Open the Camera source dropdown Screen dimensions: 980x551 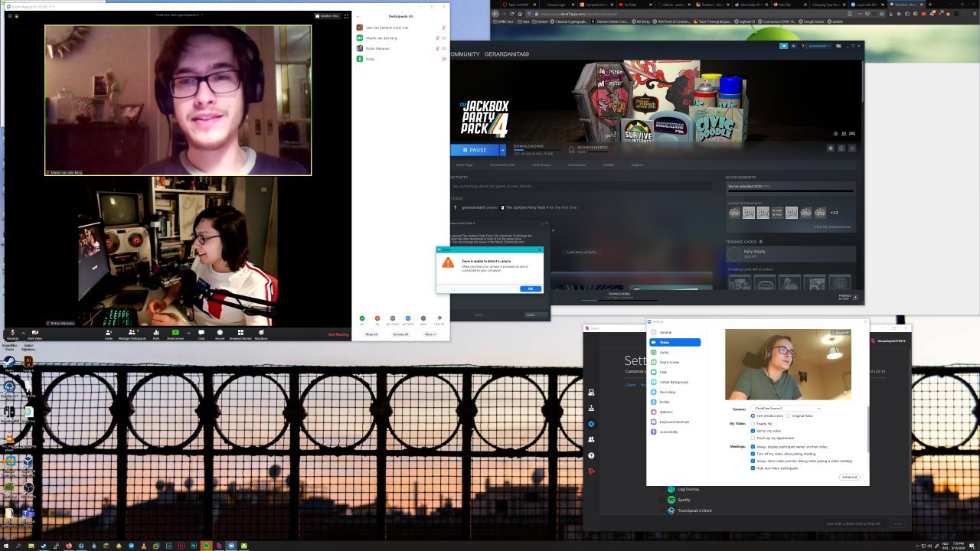pos(786,408)
